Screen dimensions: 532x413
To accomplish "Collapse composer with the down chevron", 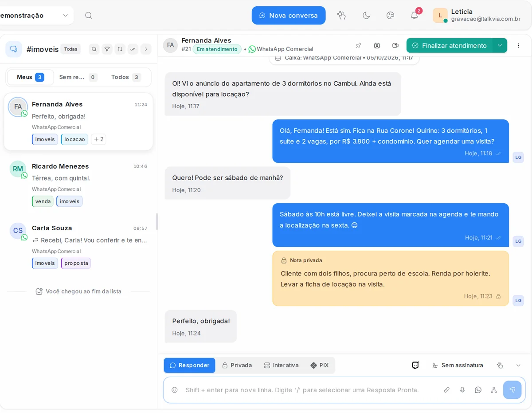I will click(518, 366).
